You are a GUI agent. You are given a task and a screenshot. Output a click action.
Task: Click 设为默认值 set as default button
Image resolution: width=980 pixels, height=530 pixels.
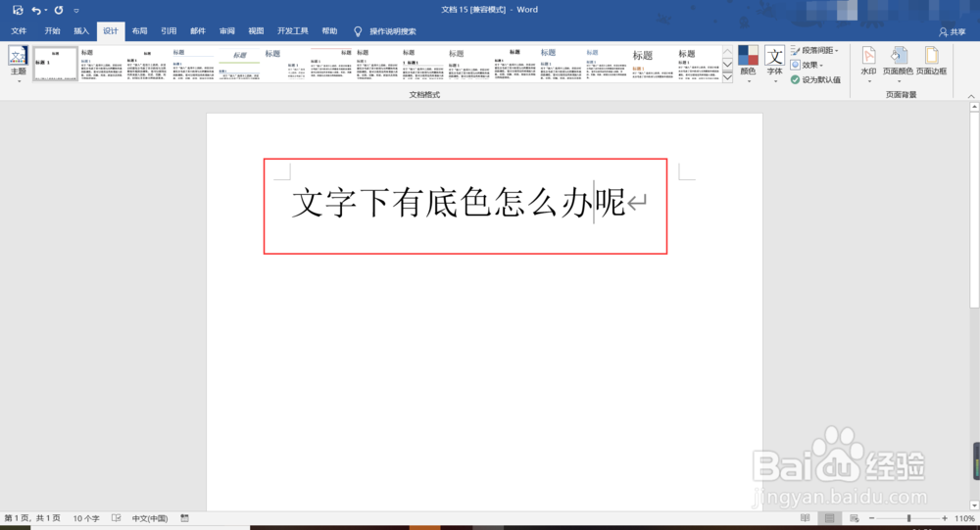pos(815,80)
